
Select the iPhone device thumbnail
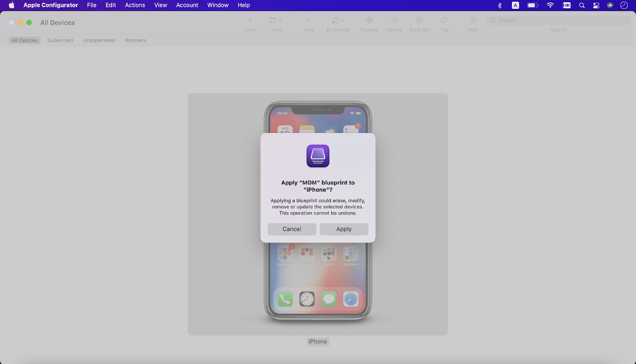click(318, 214)
